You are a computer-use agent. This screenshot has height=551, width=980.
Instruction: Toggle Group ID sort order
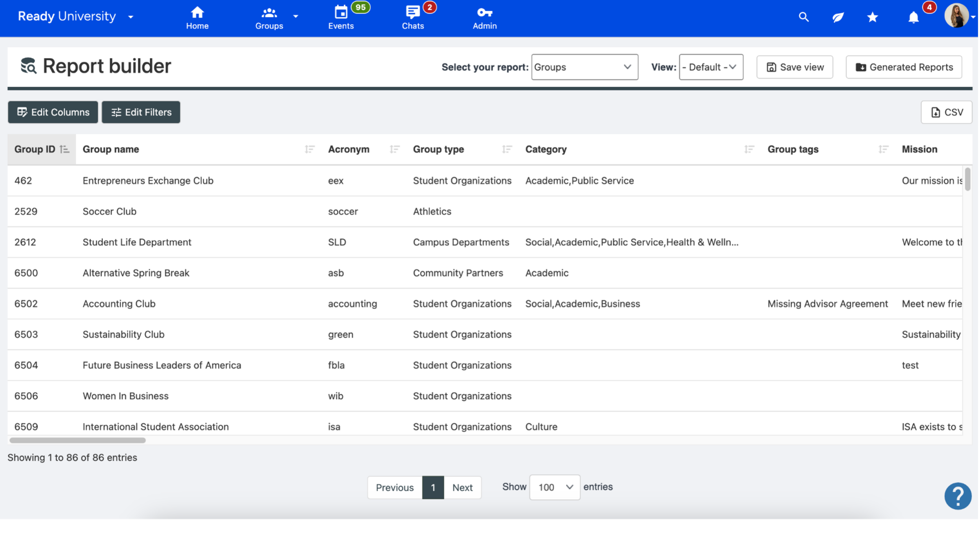(64, 149)
